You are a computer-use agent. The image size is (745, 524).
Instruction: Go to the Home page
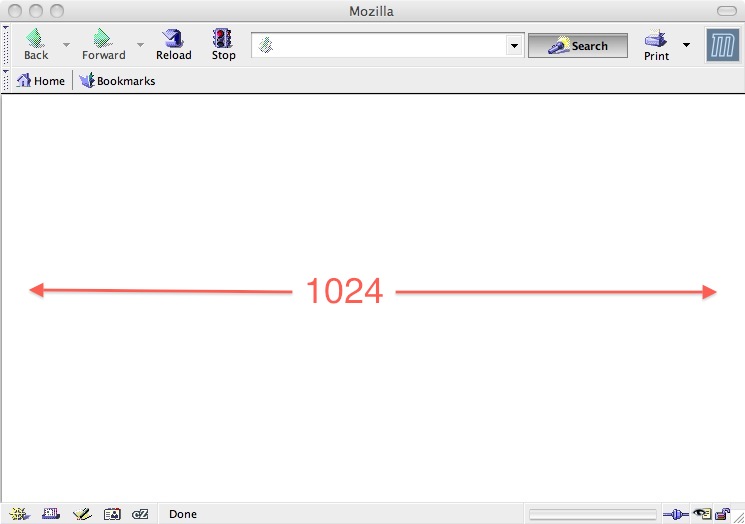(40, 81)
